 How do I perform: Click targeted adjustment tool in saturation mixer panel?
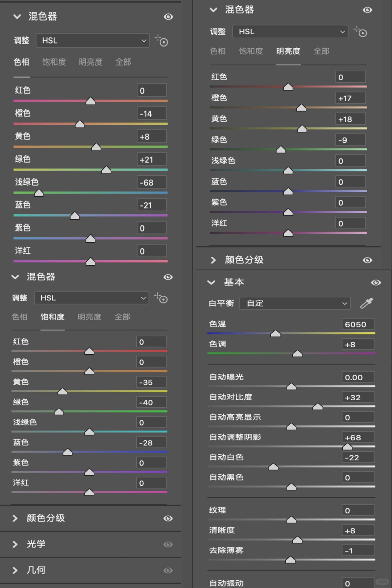161,298
